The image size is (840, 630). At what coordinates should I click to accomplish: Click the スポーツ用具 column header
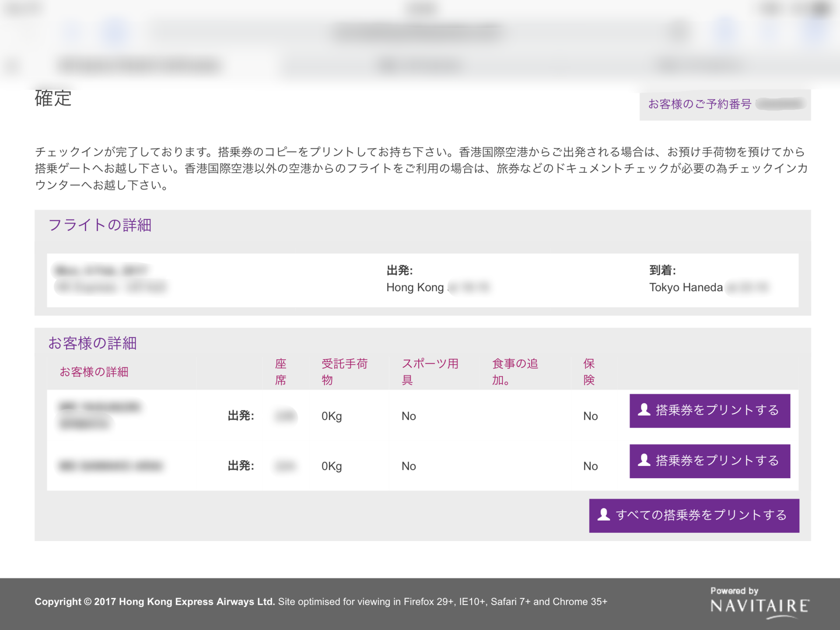(430, 372)
